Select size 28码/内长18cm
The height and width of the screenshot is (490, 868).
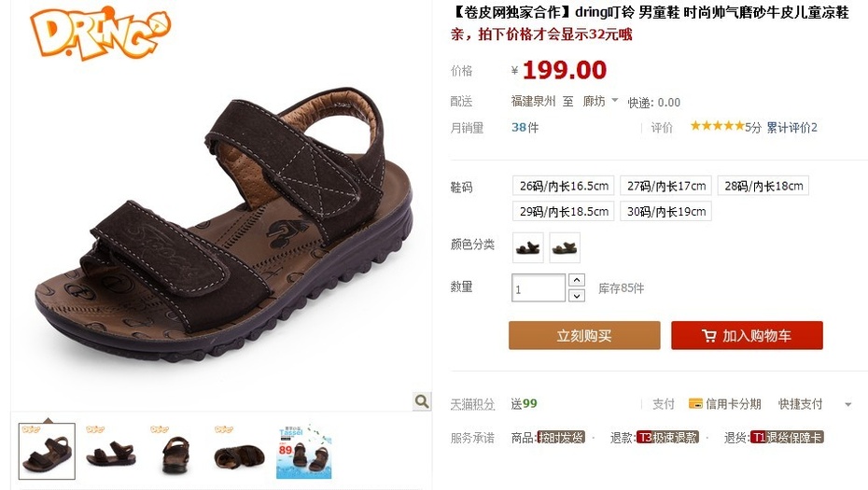click(x=763, y=186)
